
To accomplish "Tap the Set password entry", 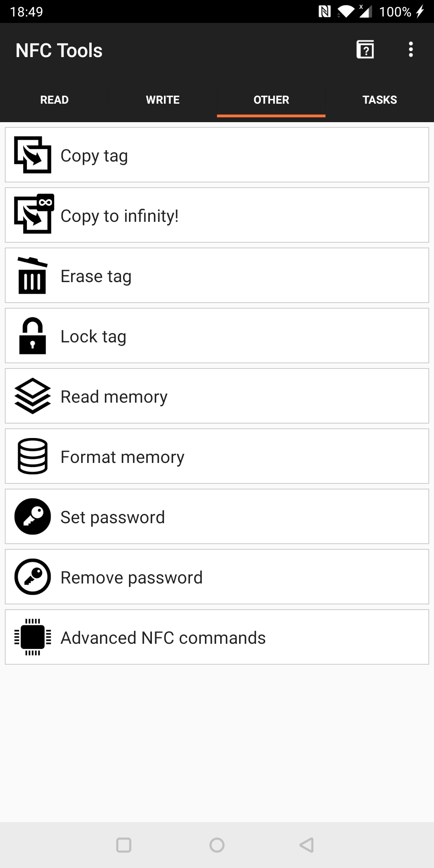I will [217, 517].
